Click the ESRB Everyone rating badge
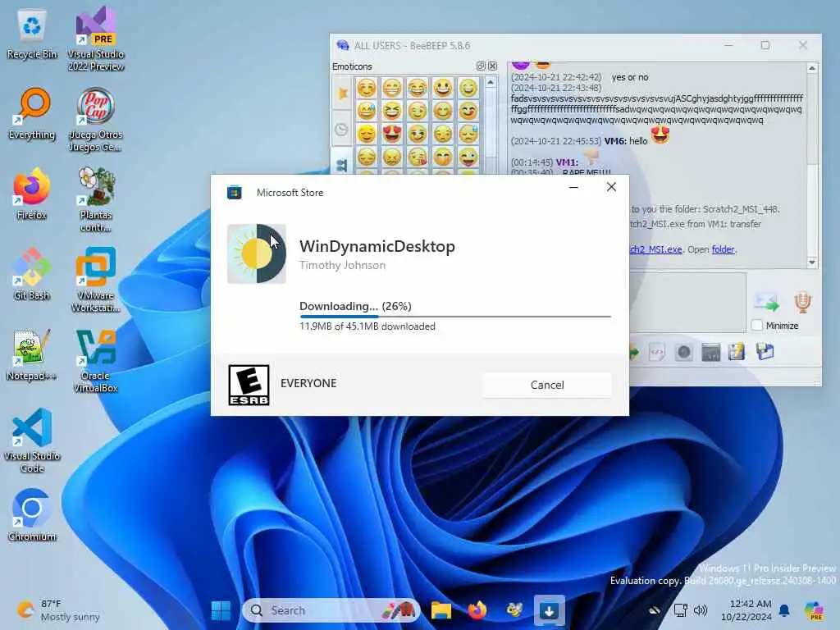Screen dimensions: 840x630 (x=249, y=385)
